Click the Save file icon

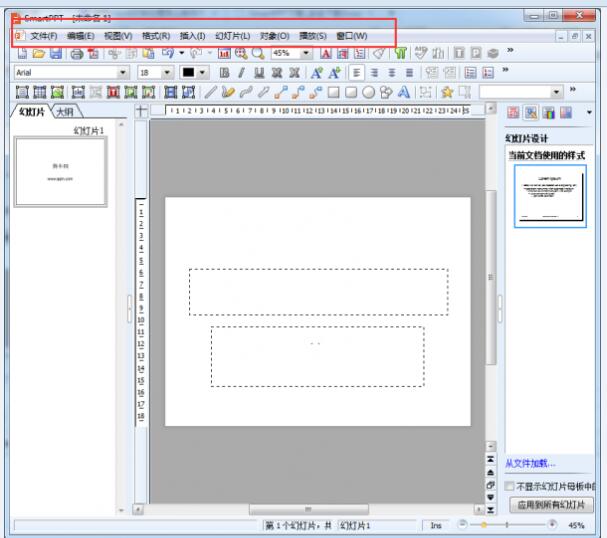55,53
